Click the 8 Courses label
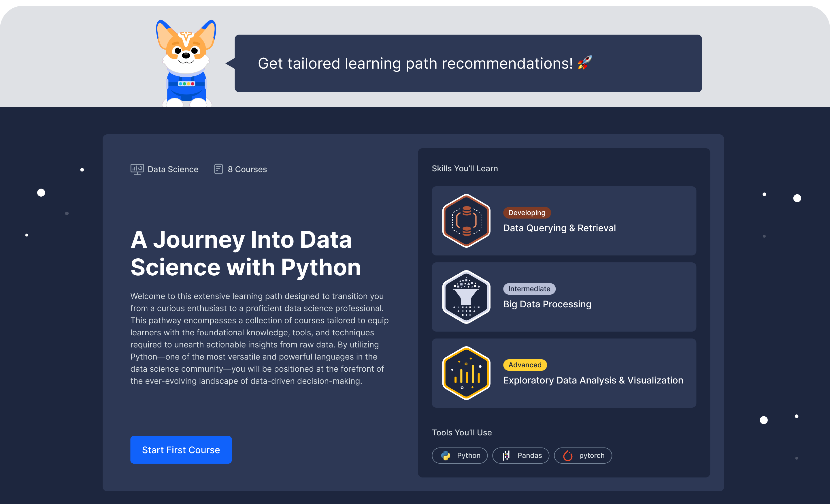 click(247, 169)
